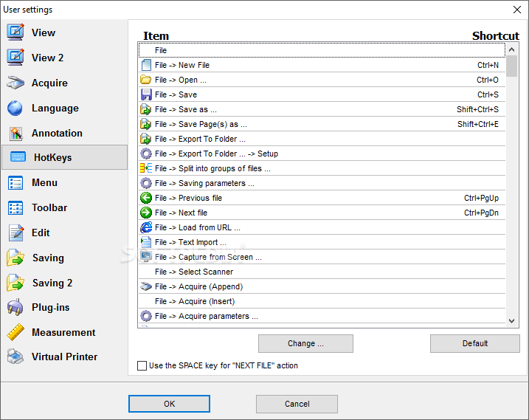Switch to the Toolbar settings page
The height and width of the screenshot is (420, 529).
coord(49,207)
